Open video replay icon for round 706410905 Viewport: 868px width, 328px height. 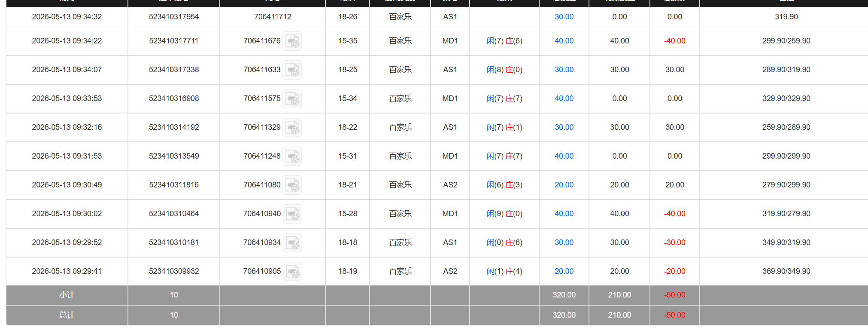(293, 272)
